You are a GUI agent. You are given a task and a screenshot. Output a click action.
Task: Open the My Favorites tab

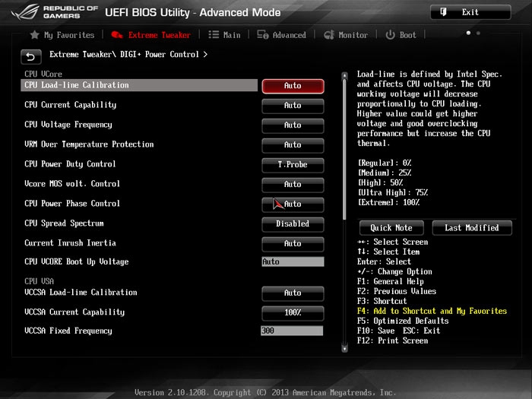click(62, 35)
